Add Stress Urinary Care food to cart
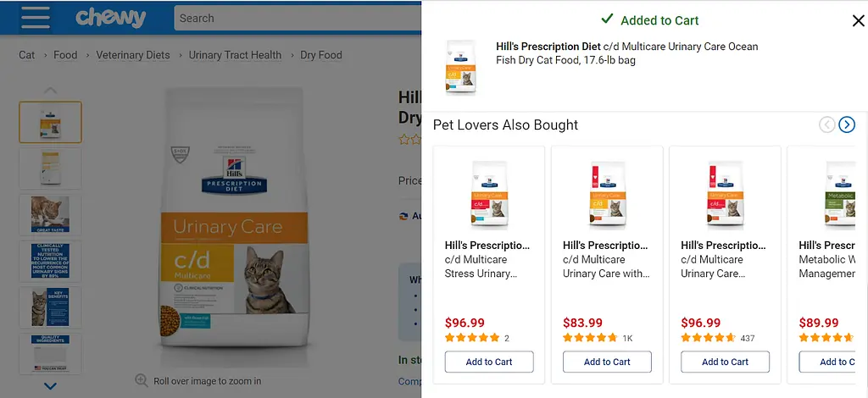Image resolution: width=868 pixels, height=398 pixels. [x=489, y=362]
